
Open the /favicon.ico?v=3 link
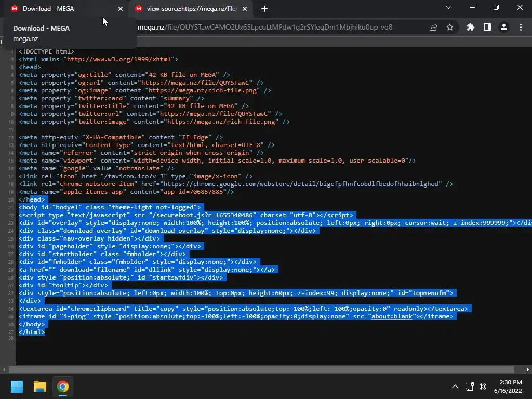coord(134,176)
